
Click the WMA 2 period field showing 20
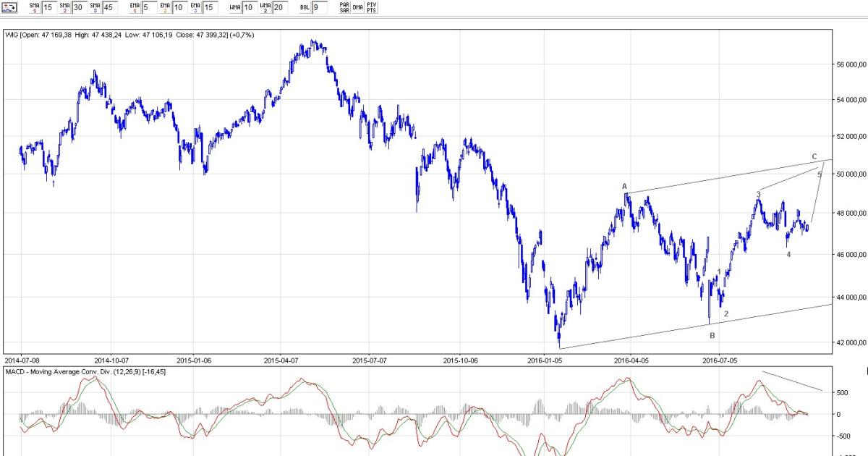(x=279, y=7)
